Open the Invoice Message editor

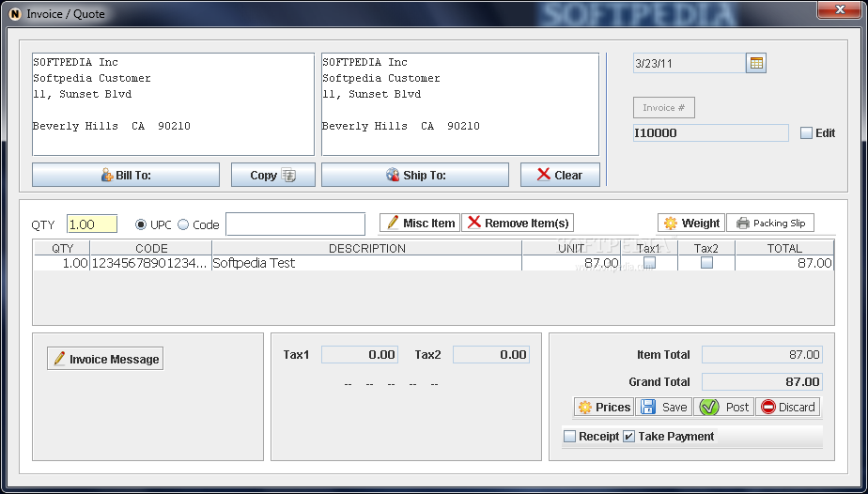pos(105,359)
